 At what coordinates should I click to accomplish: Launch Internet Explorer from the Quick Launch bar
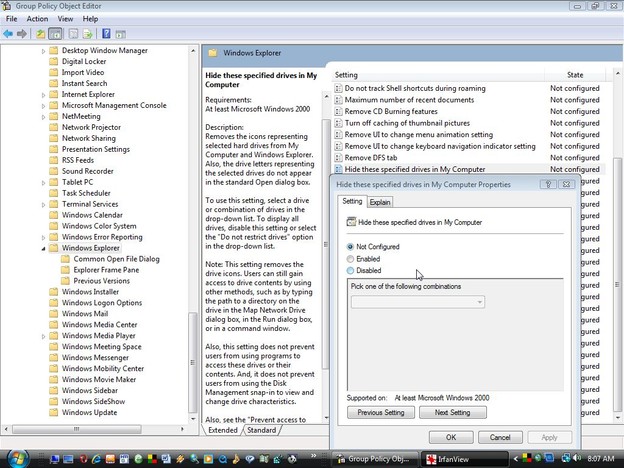pyautogui.click(x=96, y=459)
